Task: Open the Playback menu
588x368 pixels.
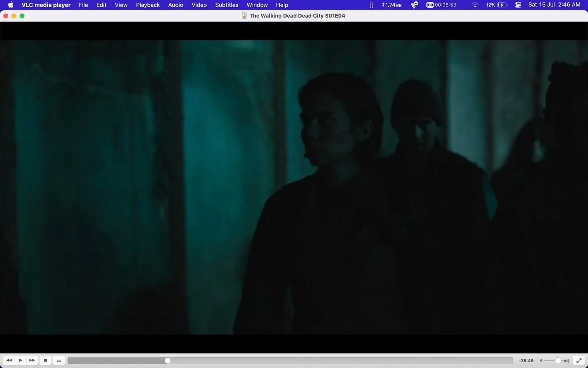Action: [x=148, y=5]
